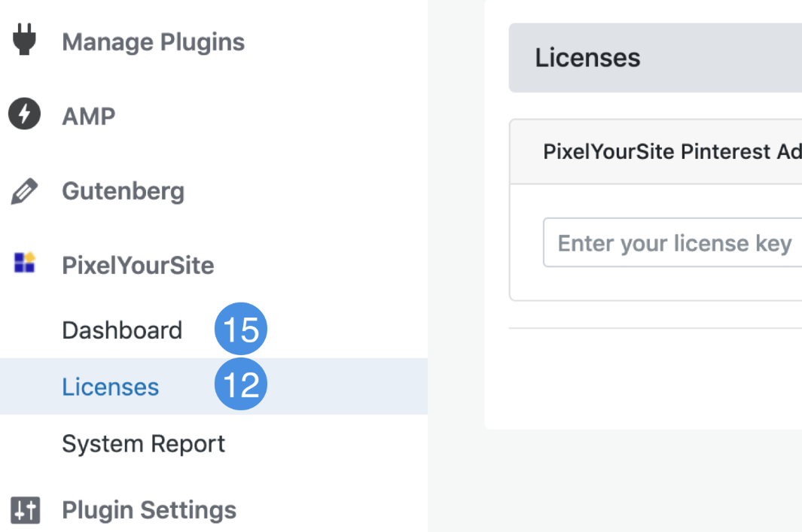Select the Licenses submenu item

click(x=111, y=387)
